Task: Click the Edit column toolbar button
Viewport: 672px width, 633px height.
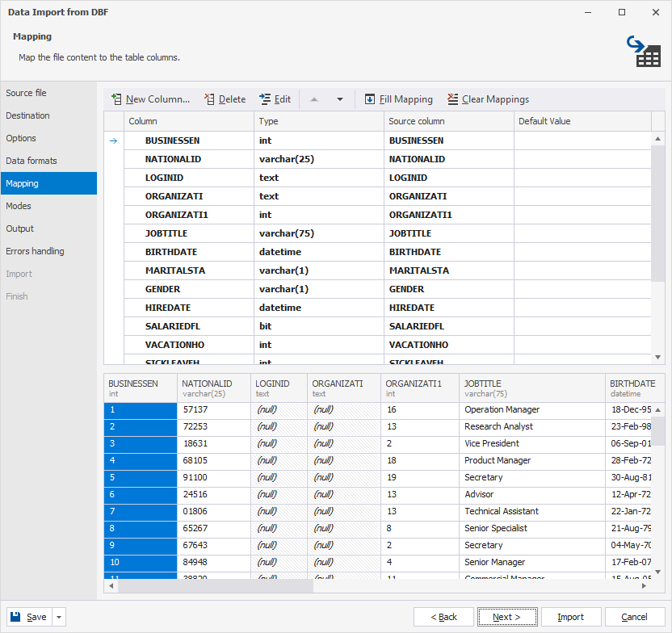Action: [275, 99]
